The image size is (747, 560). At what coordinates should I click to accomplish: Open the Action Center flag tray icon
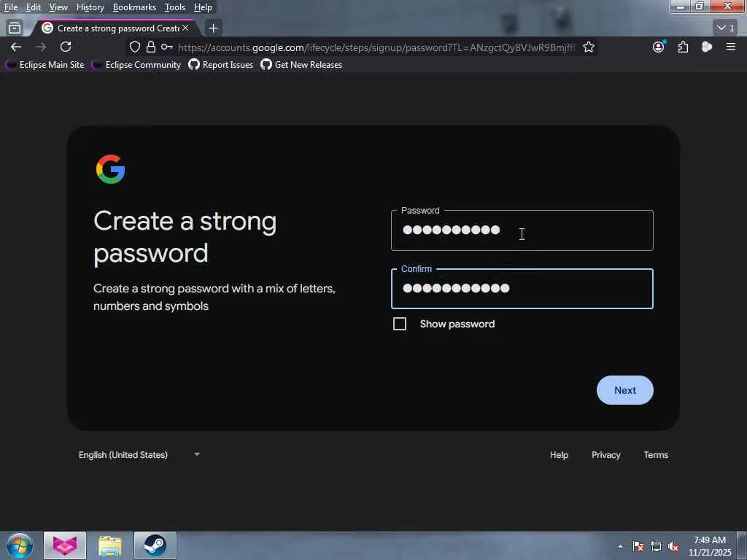click(x=638, y=546)
